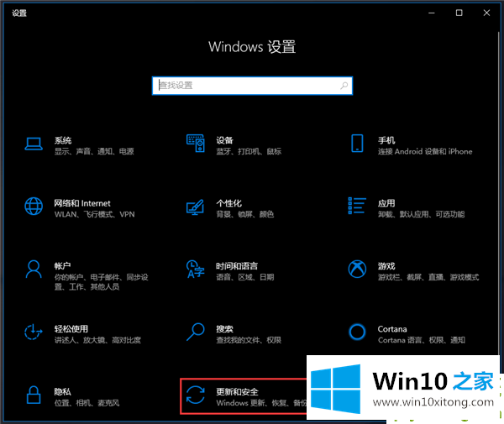Click description 显示、声音、通知、电源
Image resolution: width=504 pixels, height=424 pixels.
(x=94, y=151)
